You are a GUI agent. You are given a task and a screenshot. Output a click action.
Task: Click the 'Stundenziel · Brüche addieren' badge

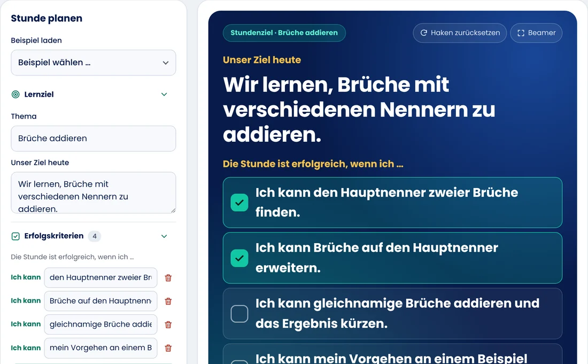point(284,33)
